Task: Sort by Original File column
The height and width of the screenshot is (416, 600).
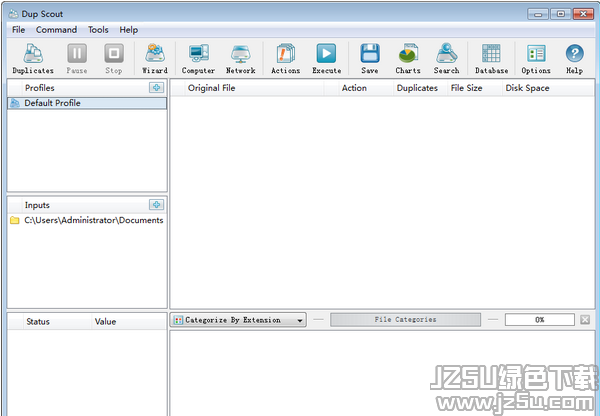Action: 254,88
